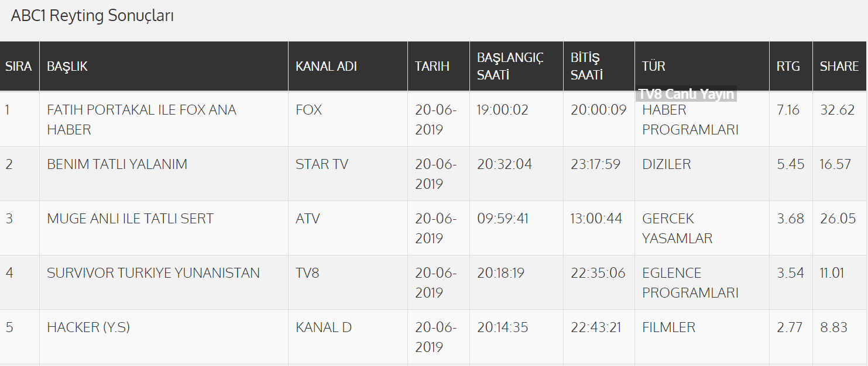This screenshot has width=868, height=366.
Task: Click the 32.62 share value
Action: (837, 110)
